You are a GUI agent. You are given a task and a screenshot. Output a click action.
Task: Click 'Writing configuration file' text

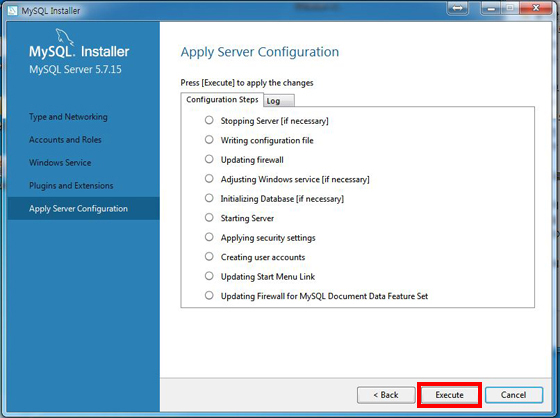pos(267,140)
